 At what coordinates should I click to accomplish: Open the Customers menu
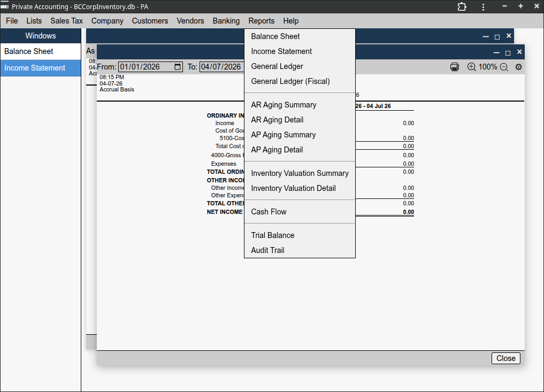[x=150, y=21]
